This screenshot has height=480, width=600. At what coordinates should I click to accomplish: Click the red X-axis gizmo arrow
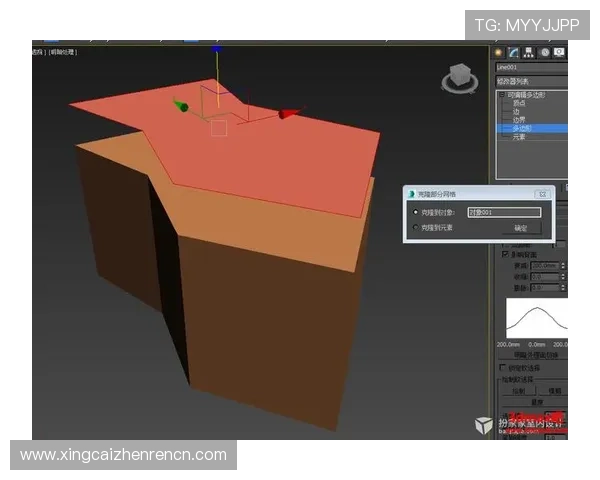(288, 114)
